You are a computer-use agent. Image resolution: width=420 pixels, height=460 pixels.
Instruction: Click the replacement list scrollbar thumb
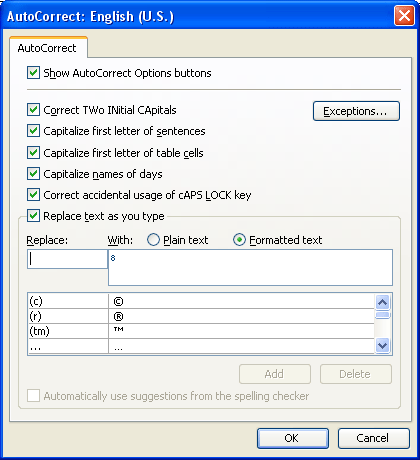tap(382, 315)
